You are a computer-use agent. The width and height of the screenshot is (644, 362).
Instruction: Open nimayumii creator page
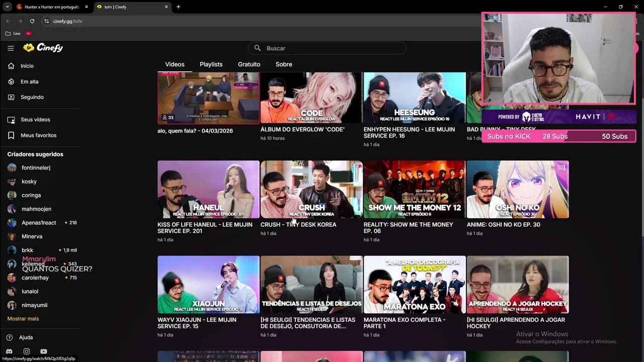[x=34, y=305]
